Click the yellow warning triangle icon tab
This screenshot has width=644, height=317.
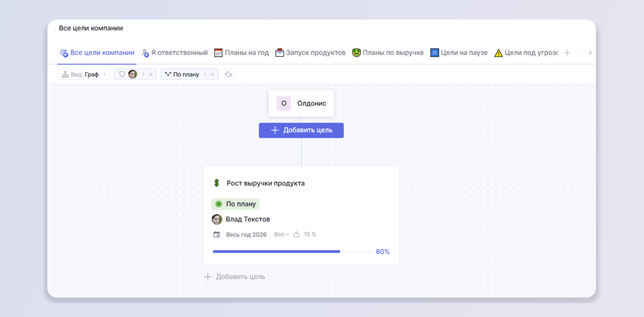[498, 53]
